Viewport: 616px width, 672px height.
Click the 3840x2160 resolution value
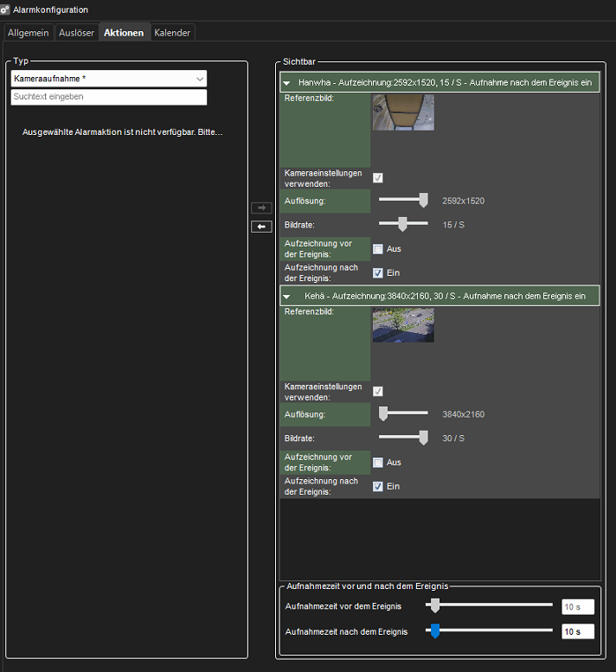pos(464,414)
